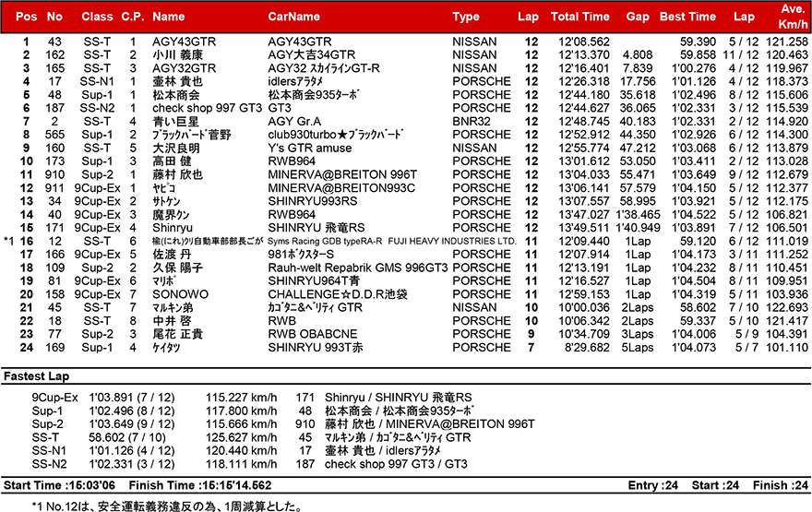Viewport: 812px width, 512px height.
Task: Select car name '松本商会935ターボ' in row 5
Action: (x=314, y=95)
